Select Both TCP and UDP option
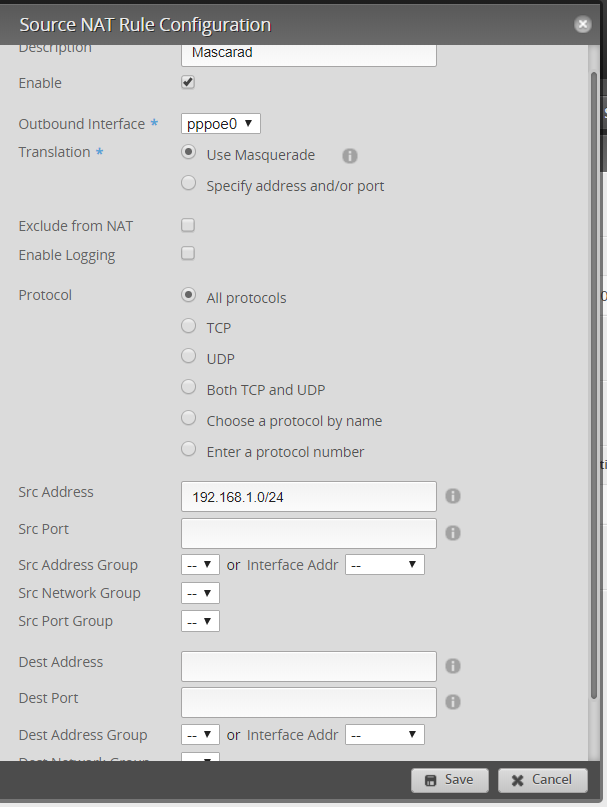The height and width of the screenshot is (807, 607). click(x=188, y=387)
